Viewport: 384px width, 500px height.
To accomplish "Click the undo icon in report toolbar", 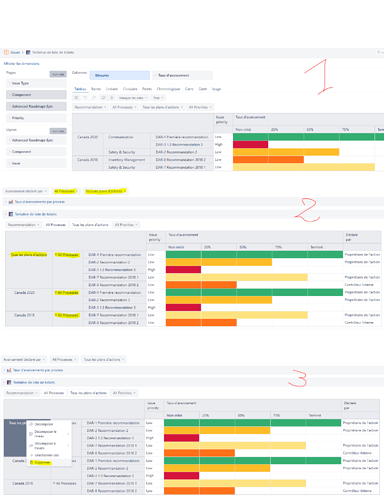I will [x=85, y=98].
